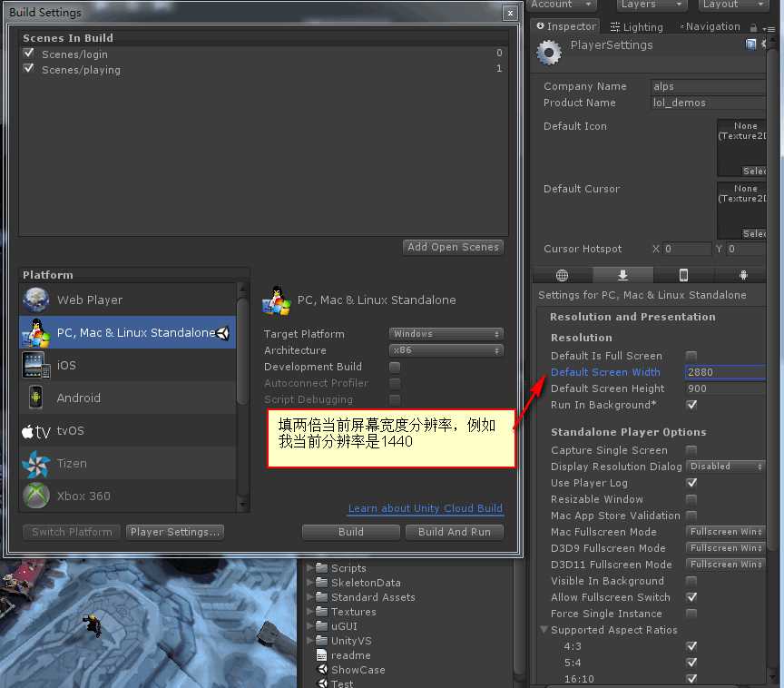Collapse Supported Aspect Ratios section
Viewport: 784px width, 688px height.
pos(544,630)
